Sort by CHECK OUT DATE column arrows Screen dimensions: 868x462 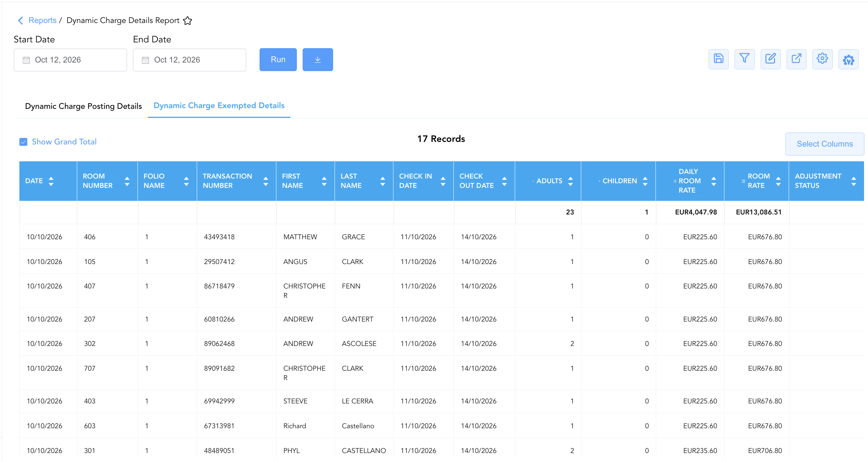click(504, 181)
